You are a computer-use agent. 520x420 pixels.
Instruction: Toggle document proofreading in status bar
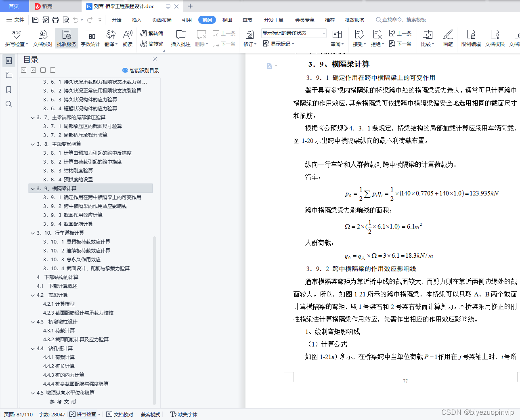click(x=120, y=414)
